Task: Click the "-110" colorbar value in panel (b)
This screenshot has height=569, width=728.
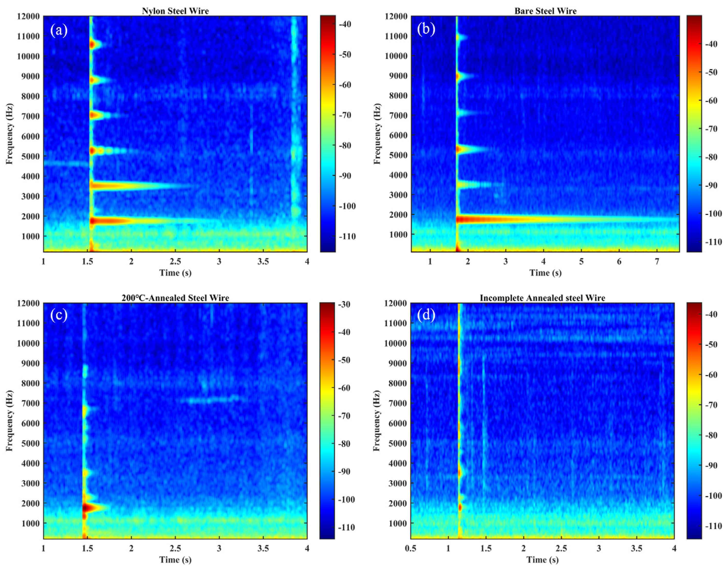Action: 713,242
